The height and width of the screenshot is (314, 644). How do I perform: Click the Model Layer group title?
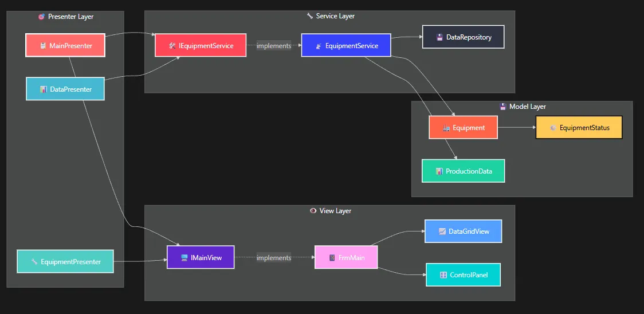(527, 107)
